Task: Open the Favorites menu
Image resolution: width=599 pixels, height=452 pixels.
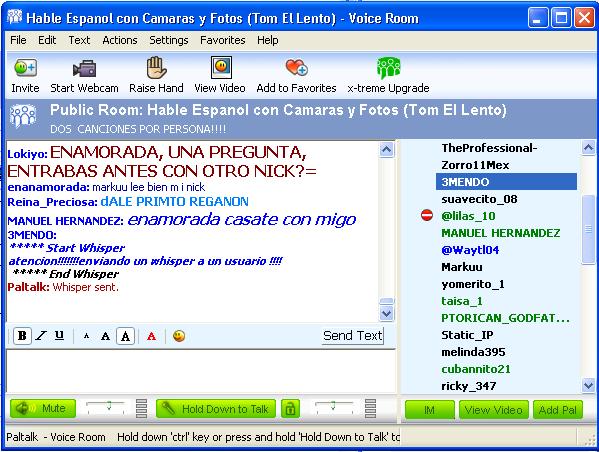Action: [x=223, y=40]
